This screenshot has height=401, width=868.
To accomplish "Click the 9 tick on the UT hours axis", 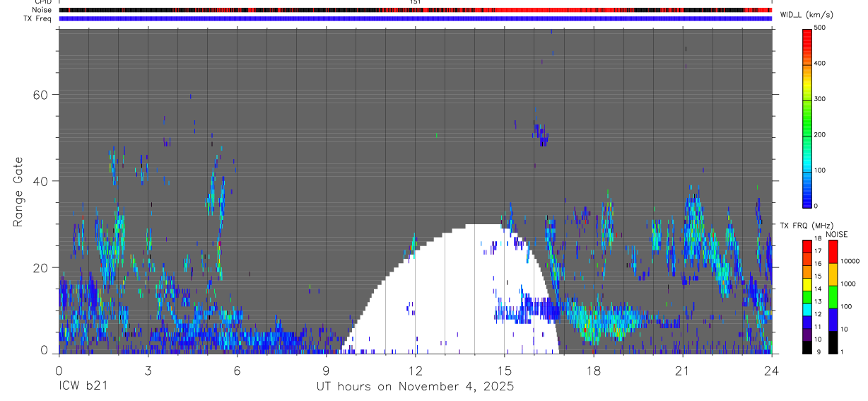I will (326, 370).
